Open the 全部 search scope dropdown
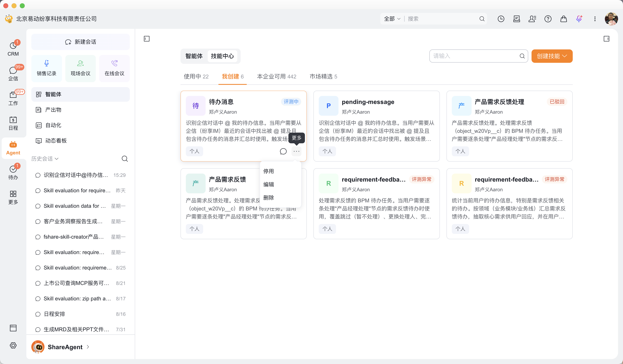The image size is (623, 364). pos(392,19)
